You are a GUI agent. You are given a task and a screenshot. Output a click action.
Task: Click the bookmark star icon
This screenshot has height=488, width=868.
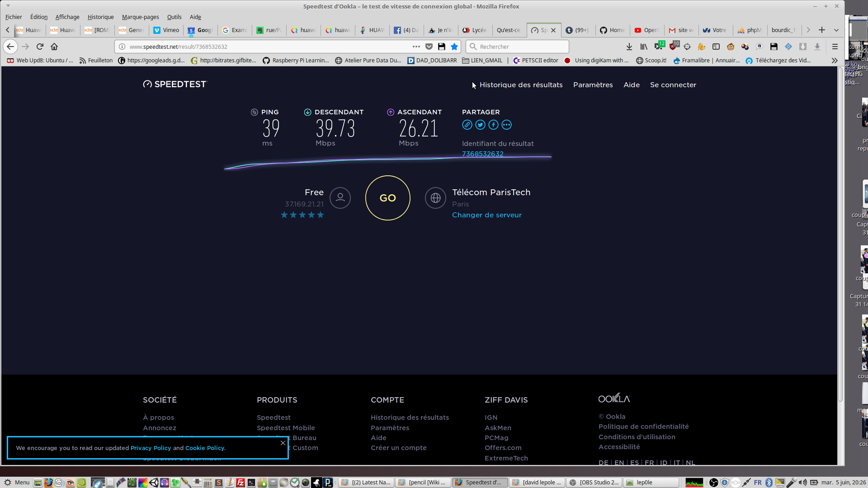454,47
